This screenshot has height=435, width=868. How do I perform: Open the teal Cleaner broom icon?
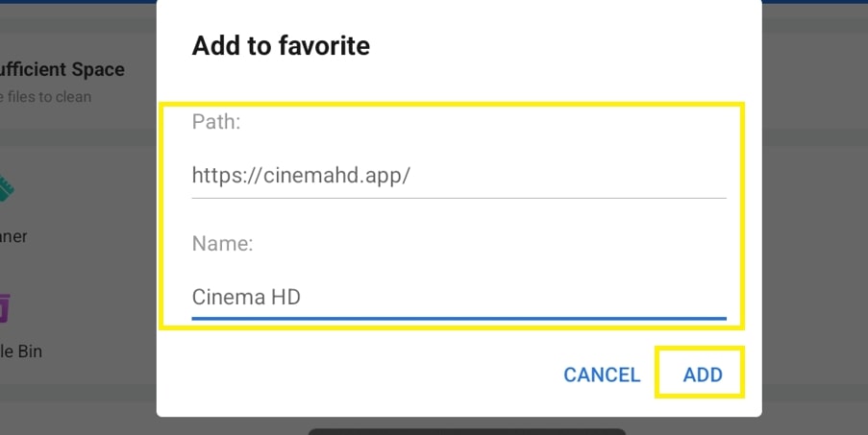click(x=6, y=189)
